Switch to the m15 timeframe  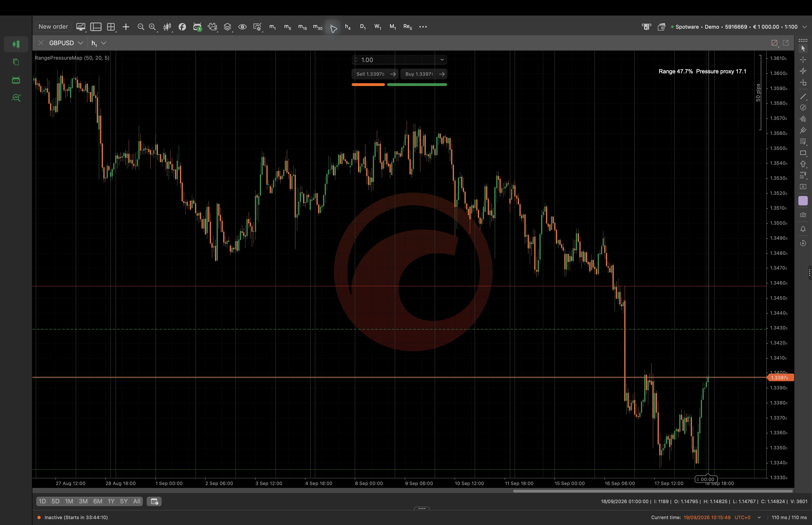click(x=303, y=27)
